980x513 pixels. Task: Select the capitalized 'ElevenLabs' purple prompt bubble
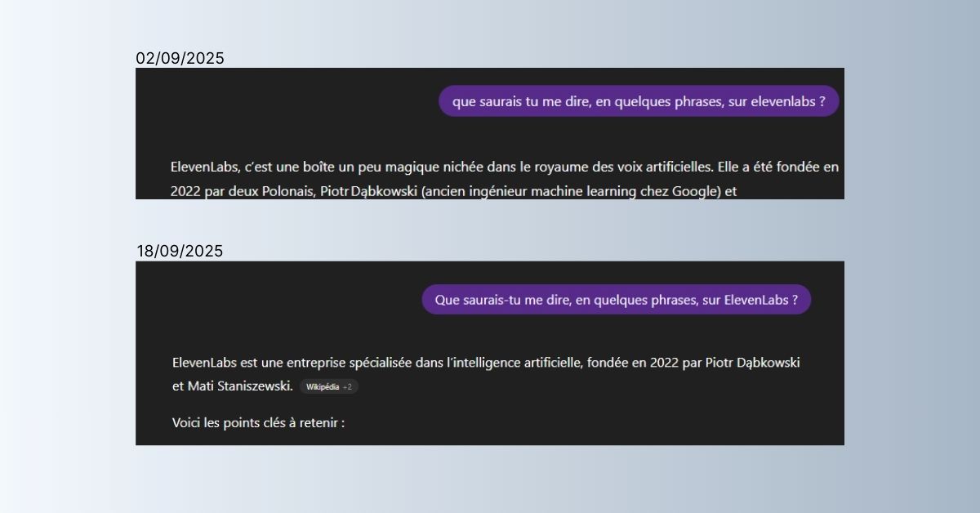[x=617, y=300]
